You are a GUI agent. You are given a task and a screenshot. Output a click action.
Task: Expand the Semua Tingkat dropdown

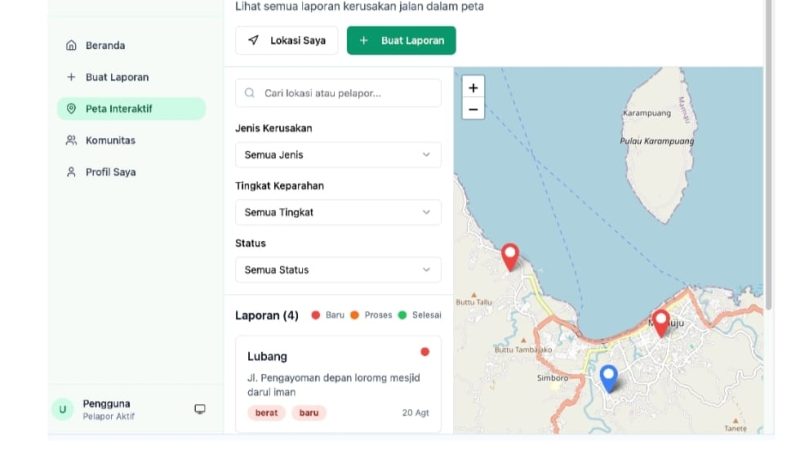pyautogui.click(x=338, y=212)
